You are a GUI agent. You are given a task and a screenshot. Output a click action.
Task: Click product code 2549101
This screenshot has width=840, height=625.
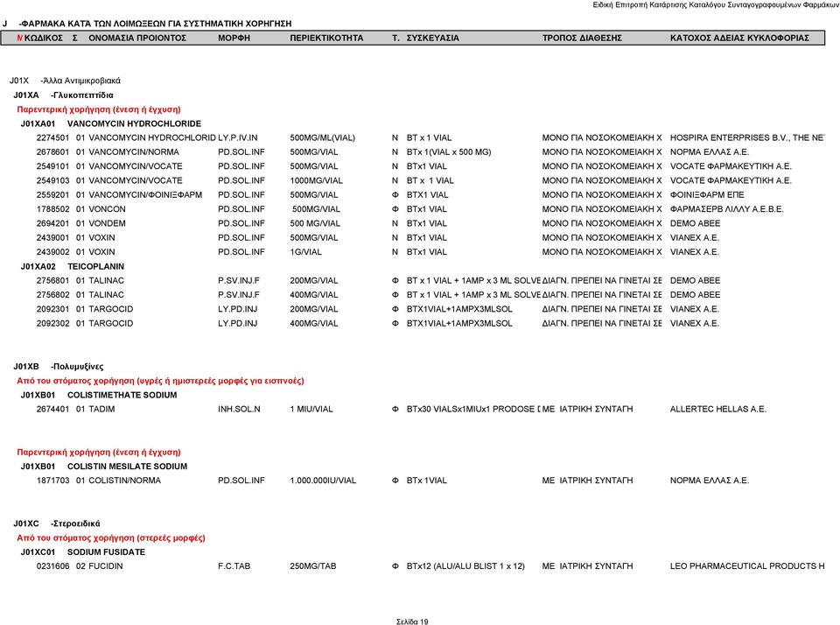pos(52,166)
